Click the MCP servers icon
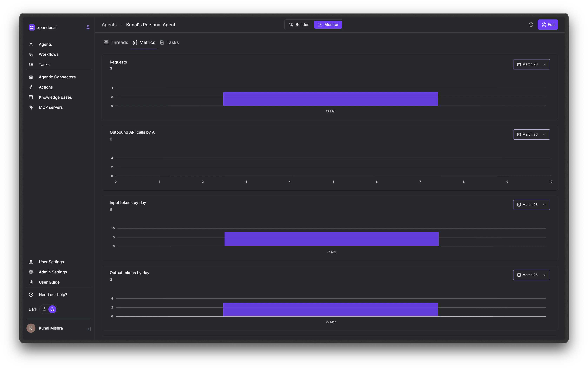588x369 pixels. 31,107
